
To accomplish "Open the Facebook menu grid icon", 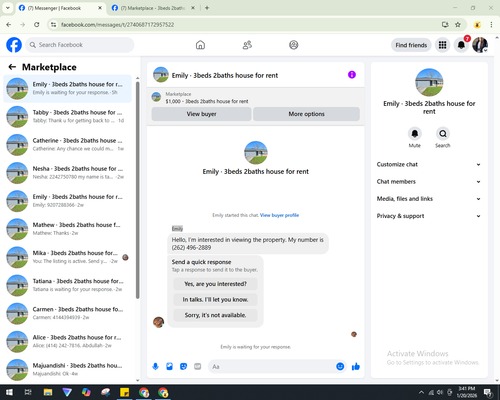I will (x=442, y=45).
